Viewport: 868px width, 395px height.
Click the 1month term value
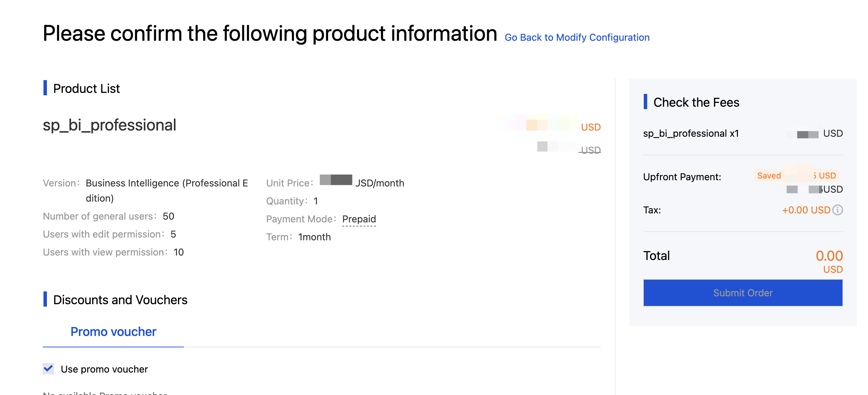[x=314, y=237]
